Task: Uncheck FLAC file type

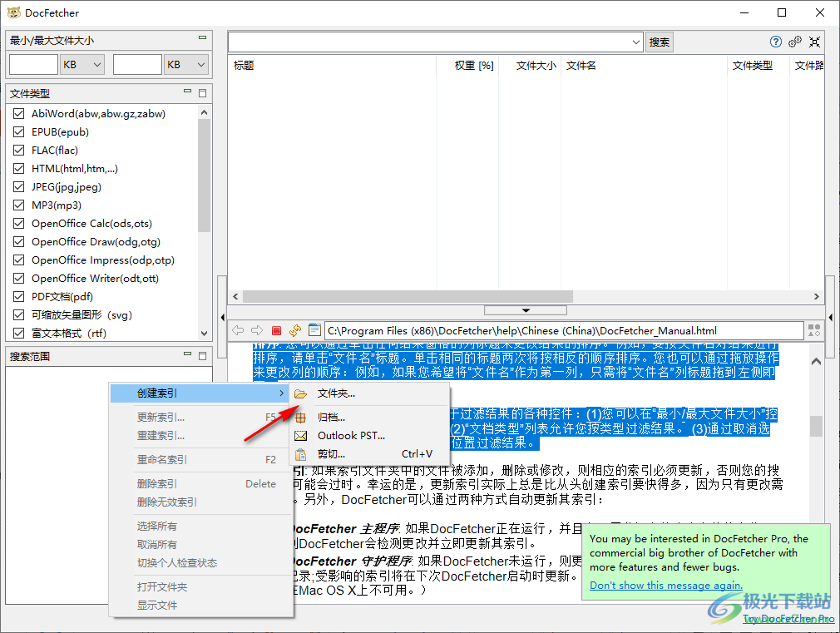Action: (19, 150)
